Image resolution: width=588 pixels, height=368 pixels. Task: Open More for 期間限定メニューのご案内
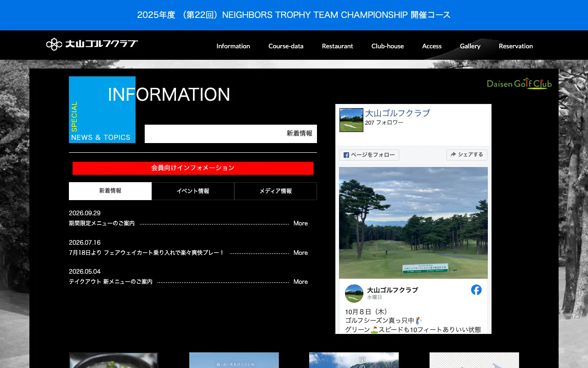point(301,224)
